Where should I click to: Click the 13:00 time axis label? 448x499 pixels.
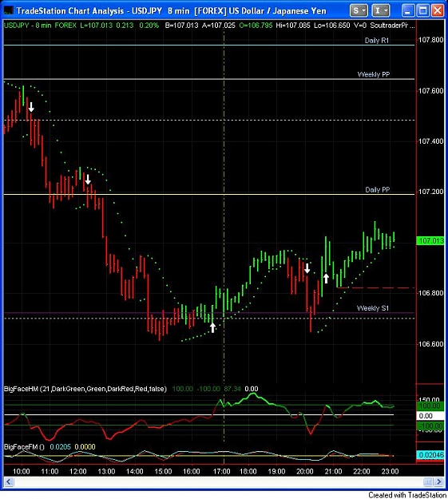coord(106,471)
